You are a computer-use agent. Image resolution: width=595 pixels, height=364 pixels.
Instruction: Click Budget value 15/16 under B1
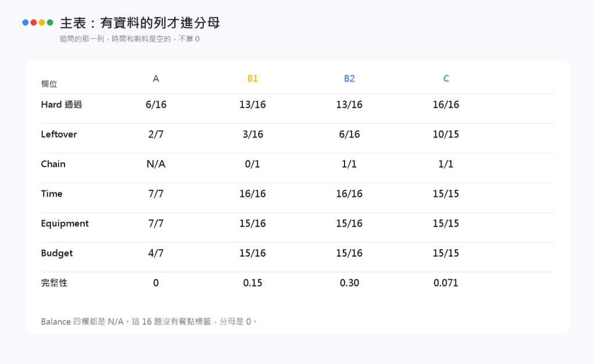click(253, 253)
